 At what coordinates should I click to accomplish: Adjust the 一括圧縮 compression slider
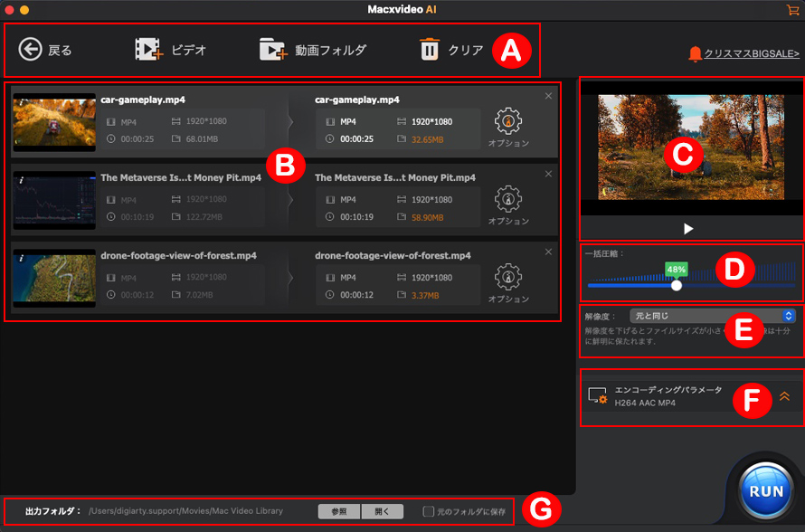pyautogui.click(x=677, y=285)
